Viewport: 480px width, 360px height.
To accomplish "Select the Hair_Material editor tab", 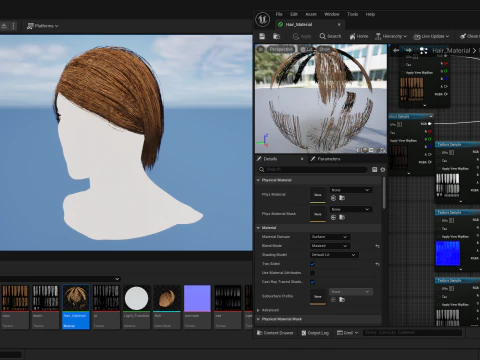I will click(x=310, y=24).
